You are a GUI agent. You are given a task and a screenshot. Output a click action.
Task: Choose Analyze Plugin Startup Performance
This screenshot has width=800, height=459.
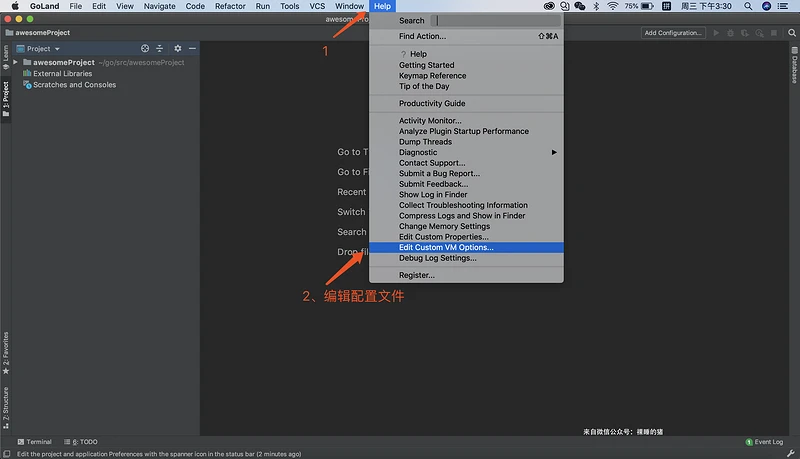[x=466, y=131]
